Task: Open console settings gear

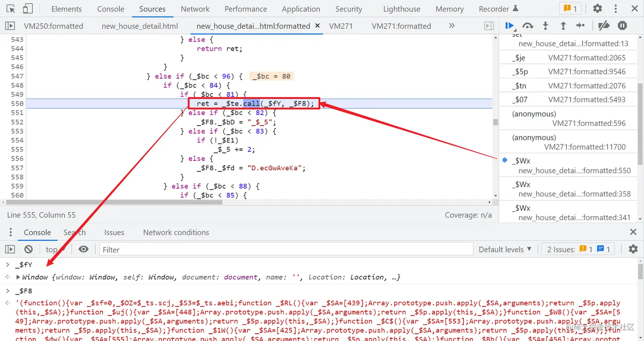Action: tap(633, 249)
